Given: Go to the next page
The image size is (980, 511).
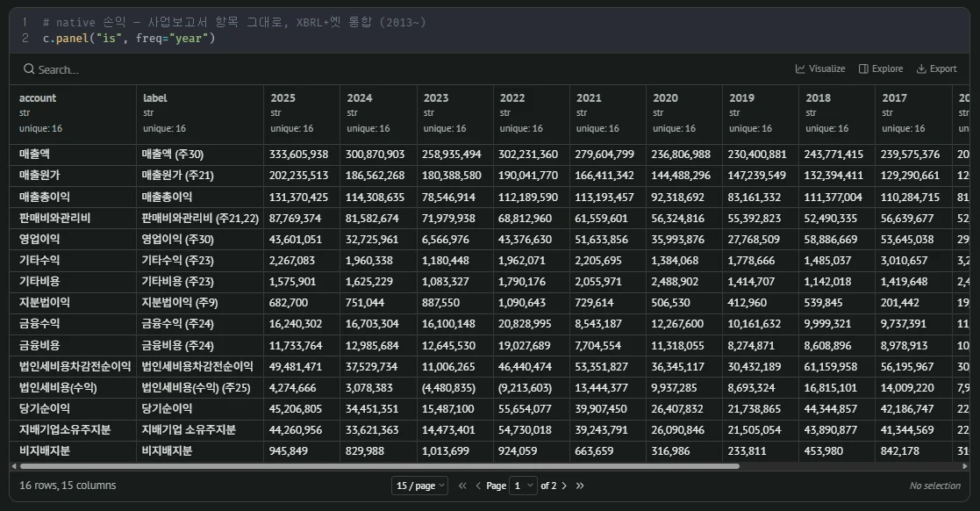Looking at the screenshot, I should pos(564,486).
